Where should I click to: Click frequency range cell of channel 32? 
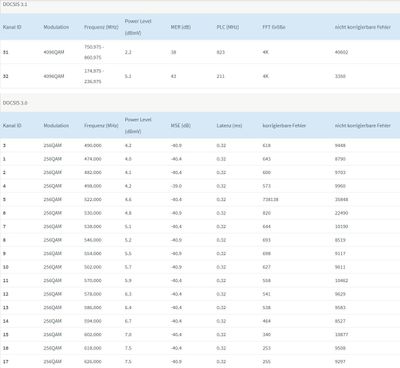coord(94,76)
